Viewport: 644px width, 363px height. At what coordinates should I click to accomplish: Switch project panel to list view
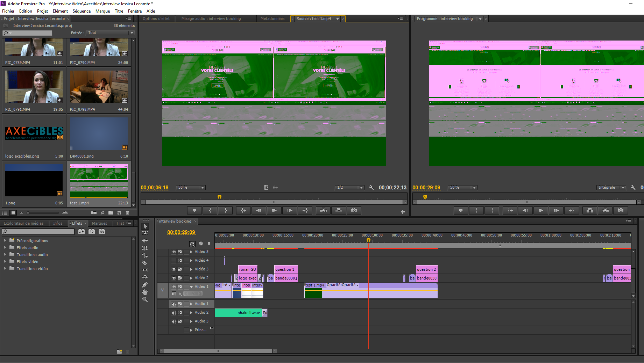(5, 213)
